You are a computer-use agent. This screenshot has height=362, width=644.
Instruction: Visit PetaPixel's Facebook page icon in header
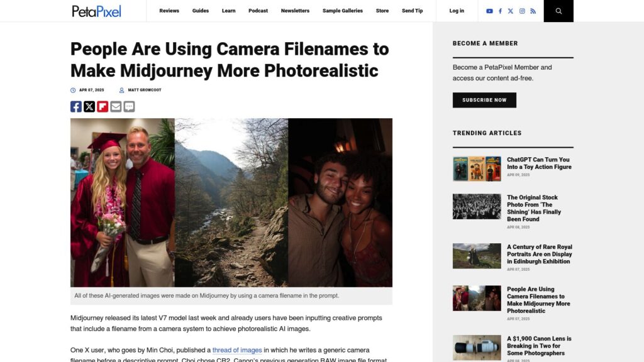(x=500, y=11)
